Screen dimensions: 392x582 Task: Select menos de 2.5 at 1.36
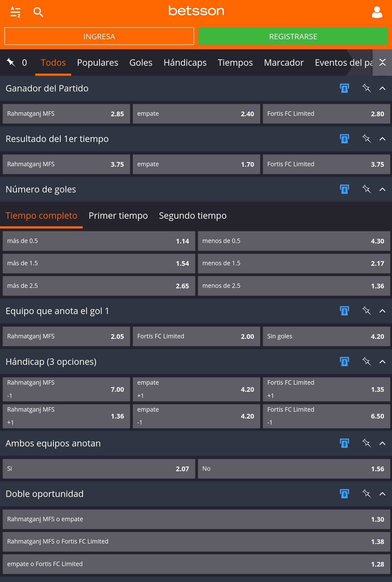[x=294, y=286]
